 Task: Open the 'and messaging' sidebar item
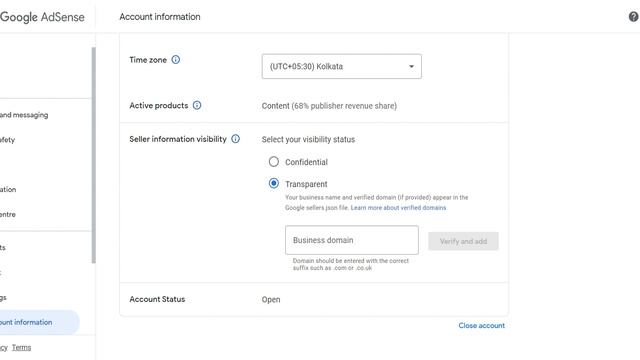(24, 115)
